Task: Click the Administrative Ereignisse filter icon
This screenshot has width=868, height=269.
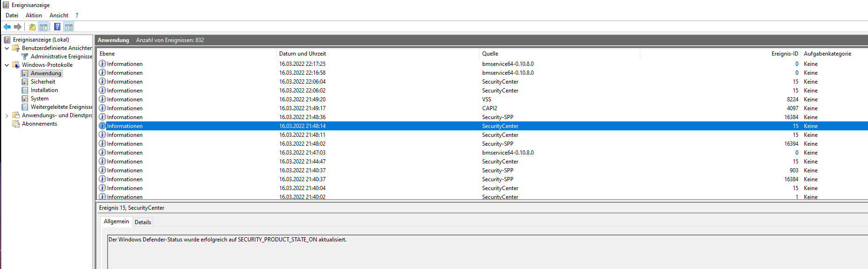Action: (25, 57)
